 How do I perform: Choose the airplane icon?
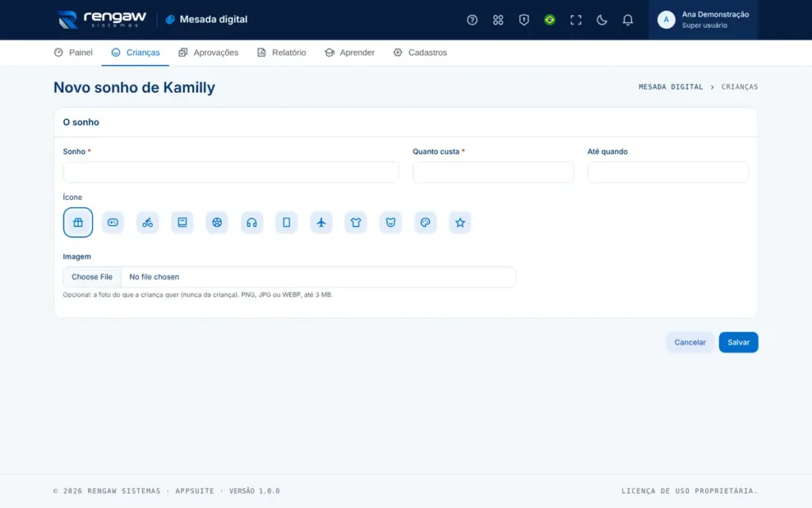click(321, 222)
